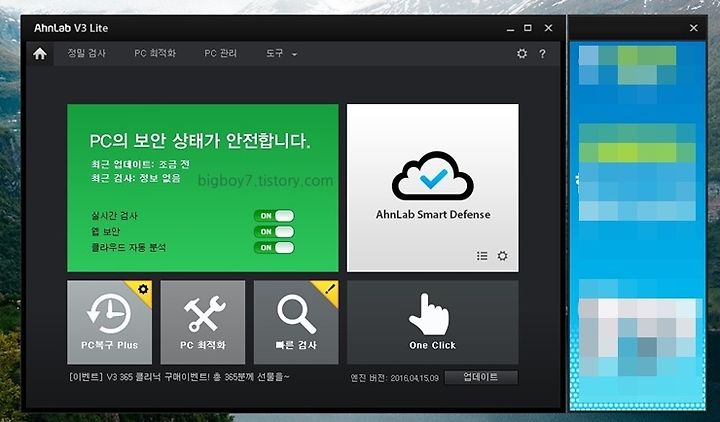The height and width of the screenshot is (422, 720).
Task: Go to the home screen icon
Action: (x=40, y=54)
